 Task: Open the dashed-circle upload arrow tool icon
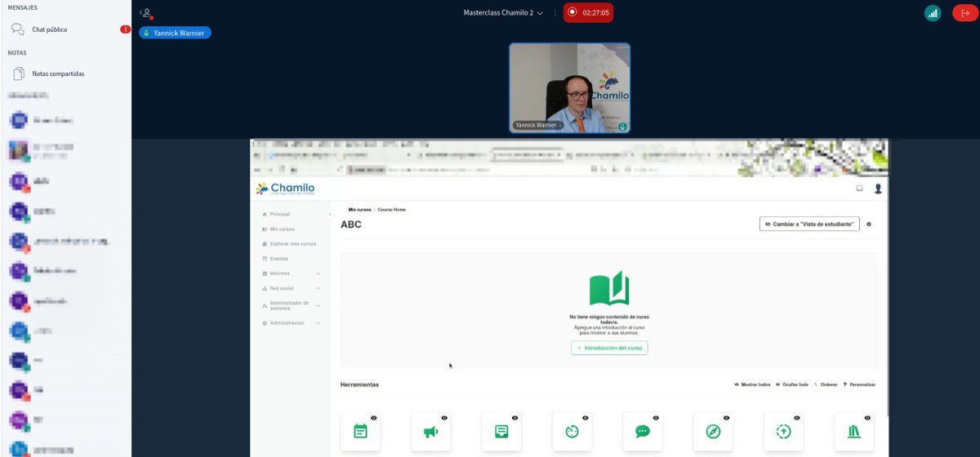tap(783, 431)
